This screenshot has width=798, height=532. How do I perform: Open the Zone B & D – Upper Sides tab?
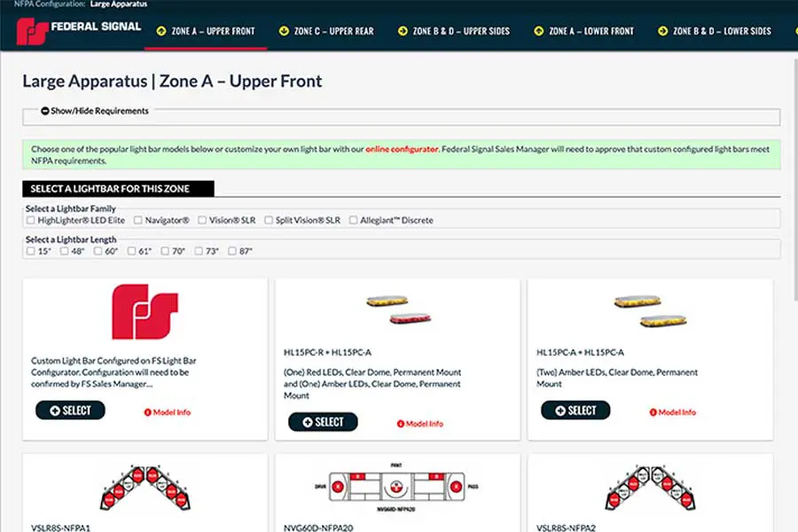pyautogui.click(x=454, y=31)
